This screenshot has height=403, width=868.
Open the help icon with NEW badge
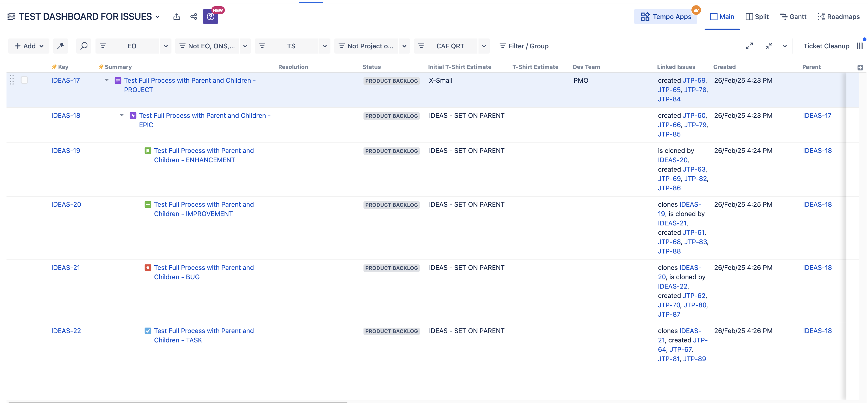pos(210,16)
